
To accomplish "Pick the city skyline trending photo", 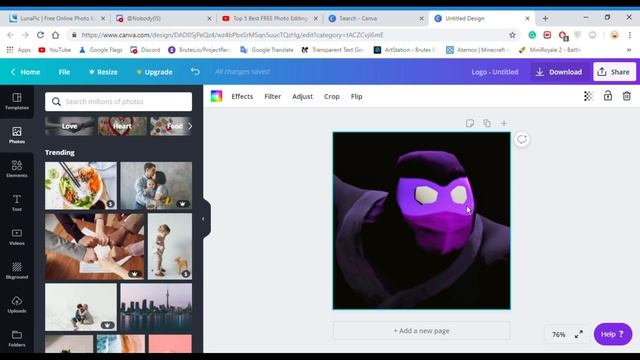I will 156,307.
